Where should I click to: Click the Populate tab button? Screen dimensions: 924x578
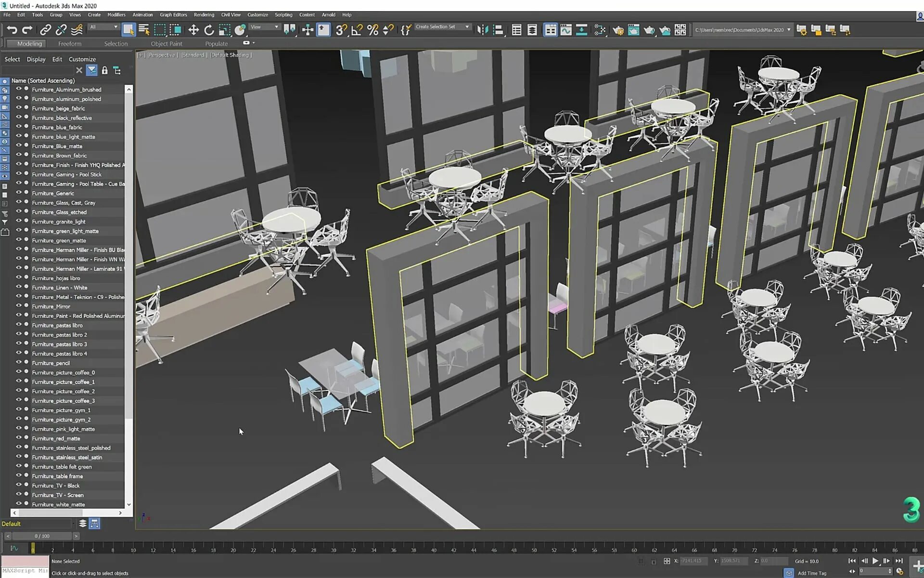pos(216,42)
